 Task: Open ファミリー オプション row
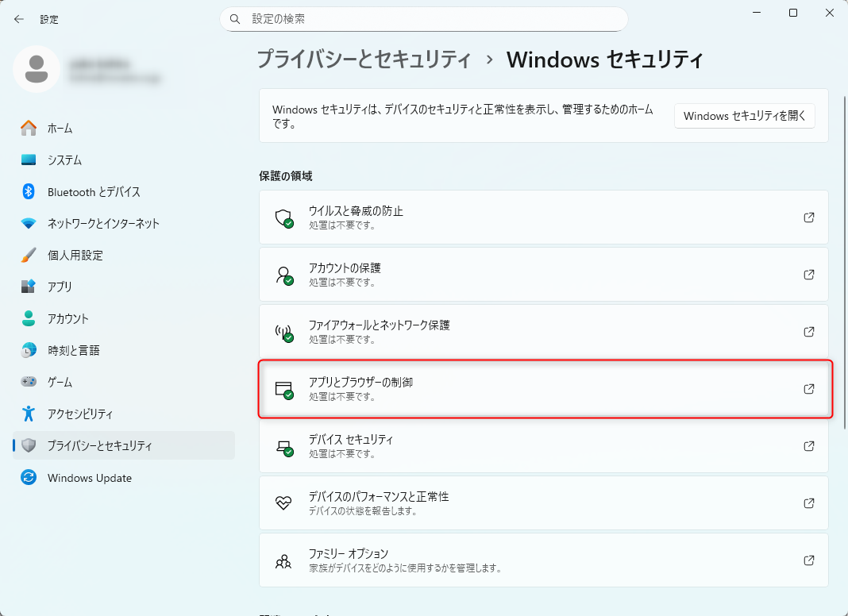(x=544, y=560)
